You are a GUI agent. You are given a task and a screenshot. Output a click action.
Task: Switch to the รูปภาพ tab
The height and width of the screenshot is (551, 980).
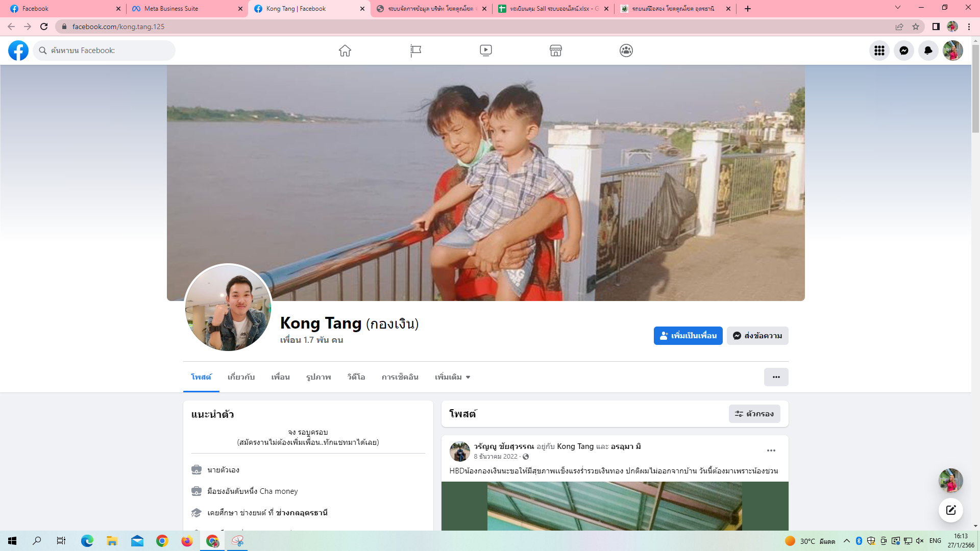(x=318, y=377)
